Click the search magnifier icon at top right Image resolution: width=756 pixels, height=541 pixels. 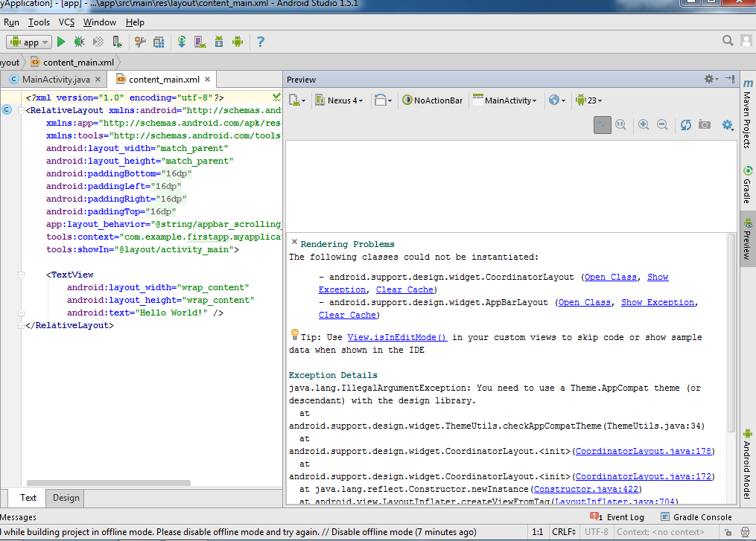click(x=728, y=41)
